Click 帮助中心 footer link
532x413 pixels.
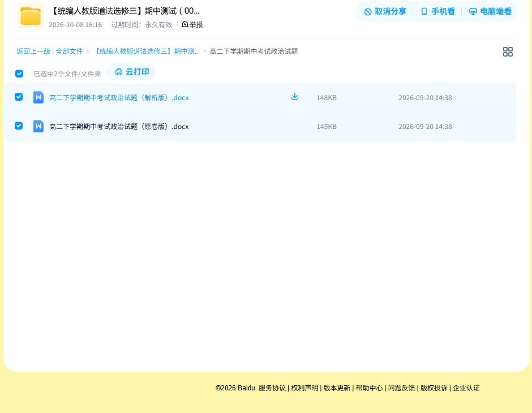(369, 388)
